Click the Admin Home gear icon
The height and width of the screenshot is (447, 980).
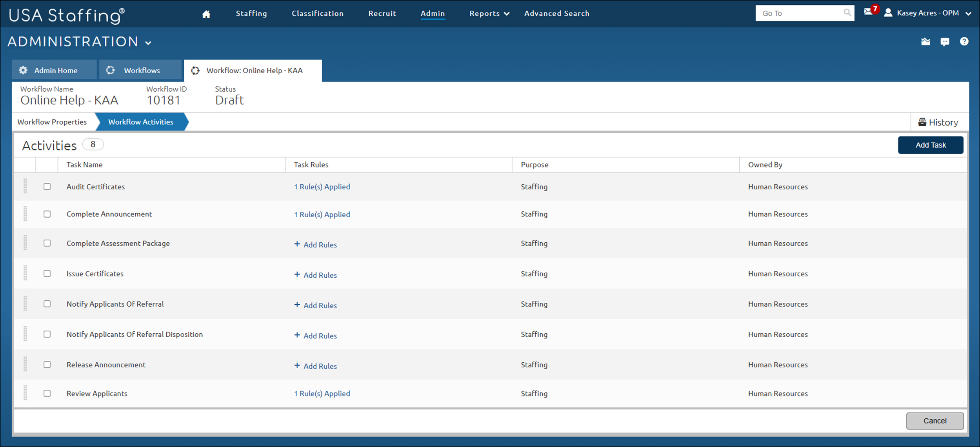pos(23,70)
